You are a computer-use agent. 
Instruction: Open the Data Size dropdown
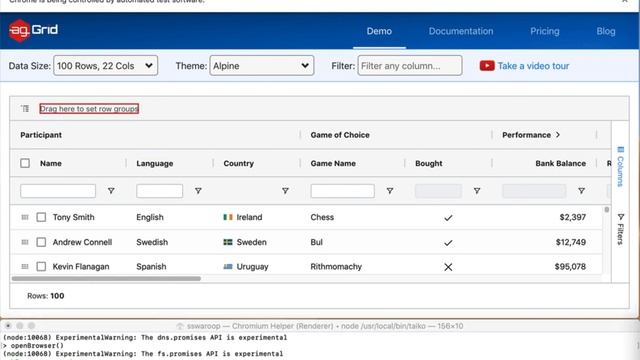click(105, 66)
